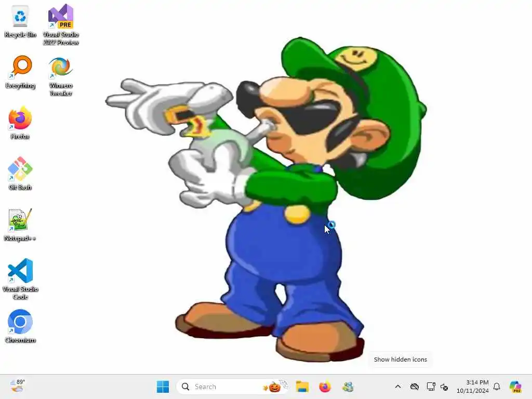Open the notifications bell icon
Image resolution: width=532 pixels, height=399 pixels.
[497, 387]
